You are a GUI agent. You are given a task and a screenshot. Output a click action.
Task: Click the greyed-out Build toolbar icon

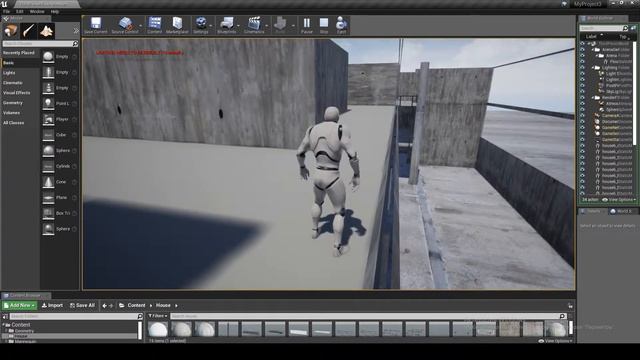click(x=280, y=23)
